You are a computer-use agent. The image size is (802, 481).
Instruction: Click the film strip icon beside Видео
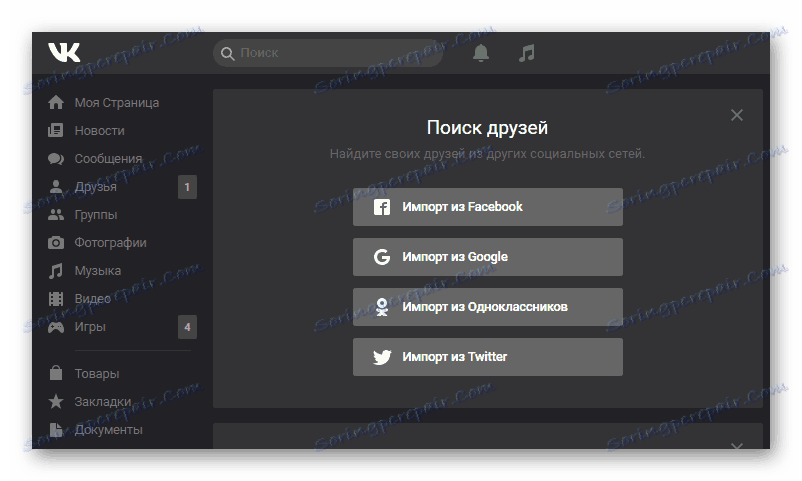(56, 298)
